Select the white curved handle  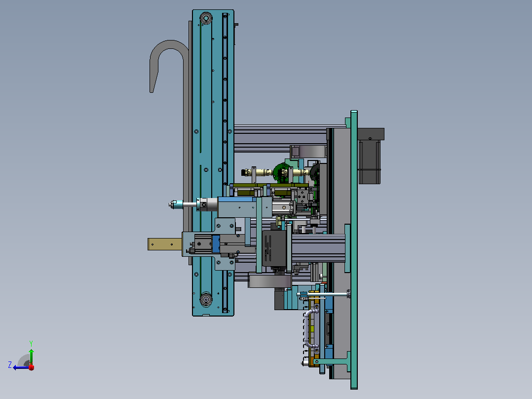coord(311,328)
